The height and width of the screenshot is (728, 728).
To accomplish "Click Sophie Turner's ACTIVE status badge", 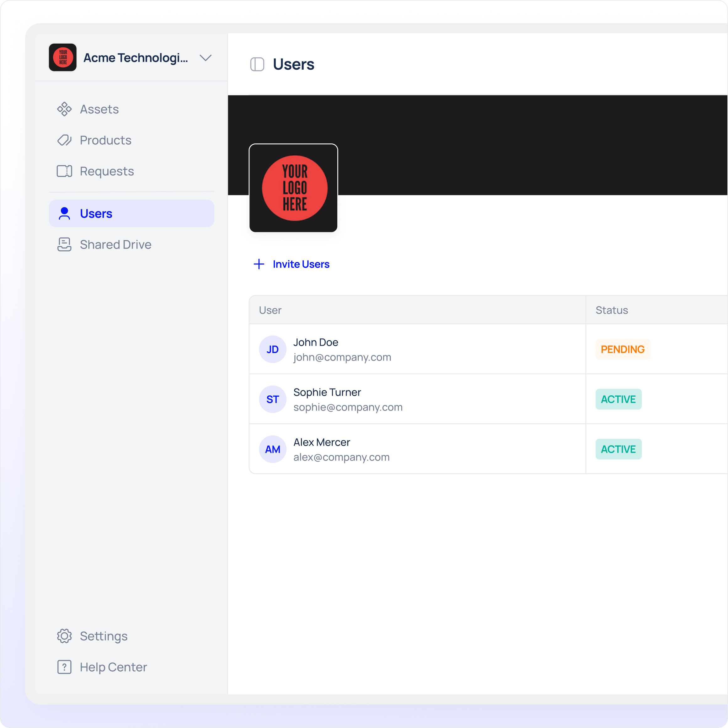I will click(618, 399).
